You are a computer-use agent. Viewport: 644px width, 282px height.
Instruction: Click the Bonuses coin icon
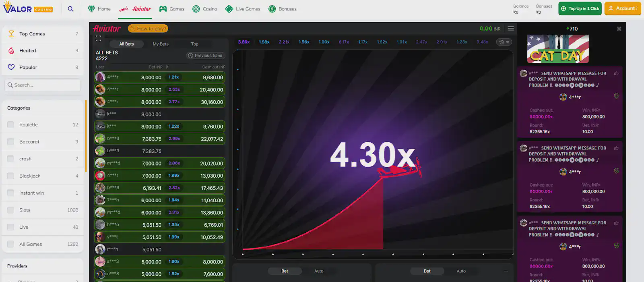[x=272, y=9]
